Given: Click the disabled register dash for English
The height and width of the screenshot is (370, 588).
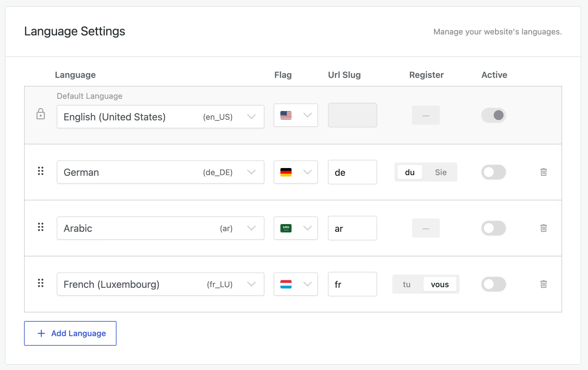Looking at the screenshot, I should tap(426, 115).
